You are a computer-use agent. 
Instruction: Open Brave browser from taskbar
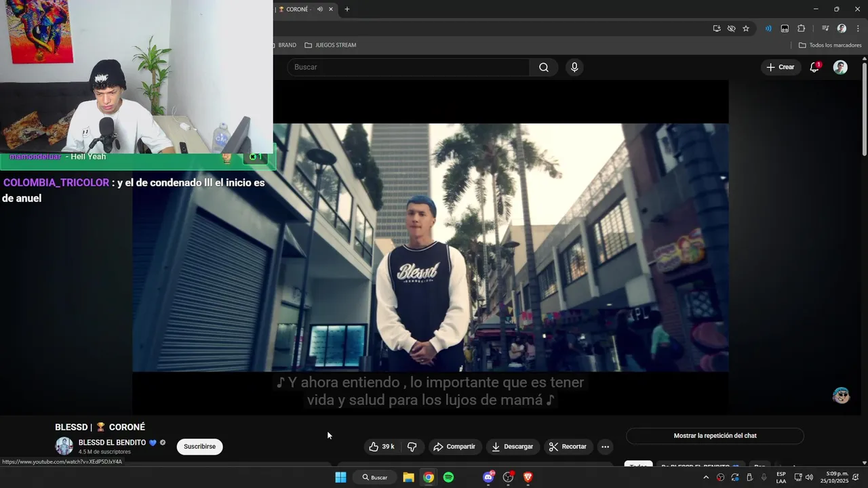coord(528,477)
